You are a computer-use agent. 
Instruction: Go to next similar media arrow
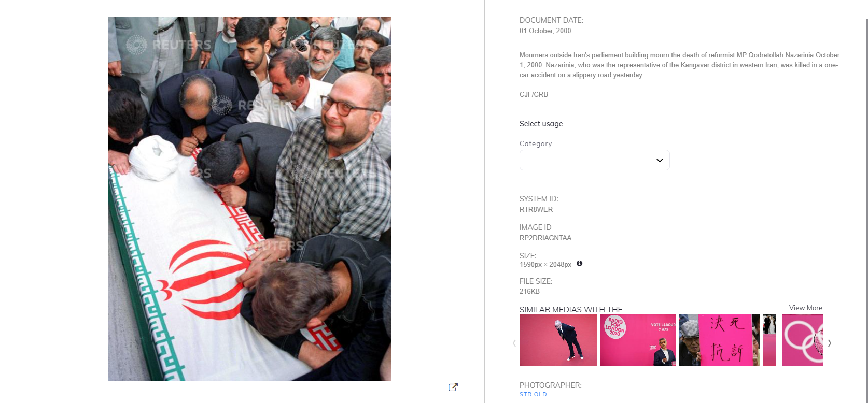click(830, 343)
